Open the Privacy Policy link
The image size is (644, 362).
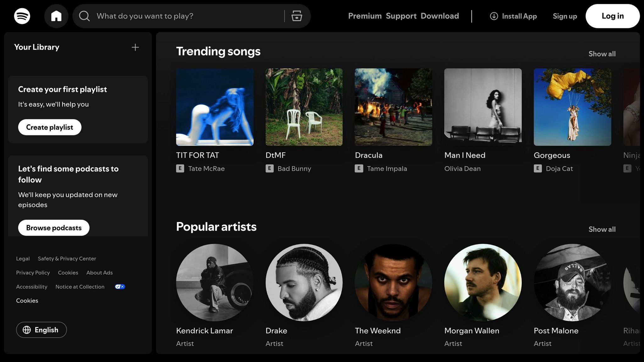coord(33,272)
